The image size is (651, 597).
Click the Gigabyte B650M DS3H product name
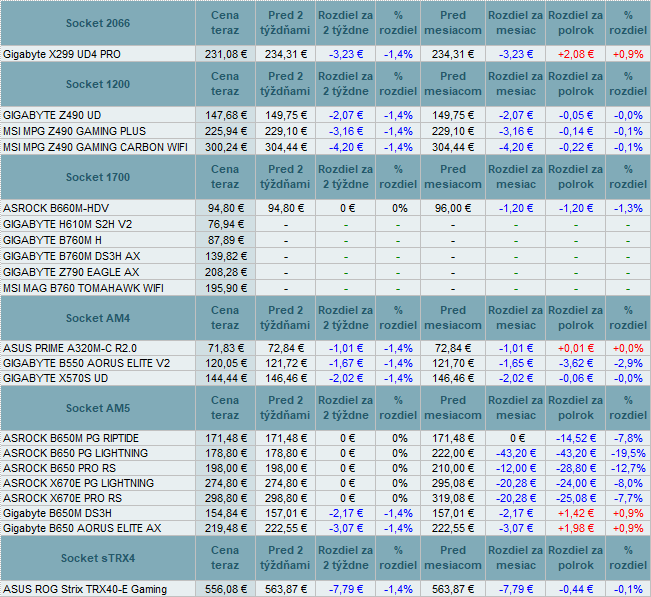click(57, 513)
